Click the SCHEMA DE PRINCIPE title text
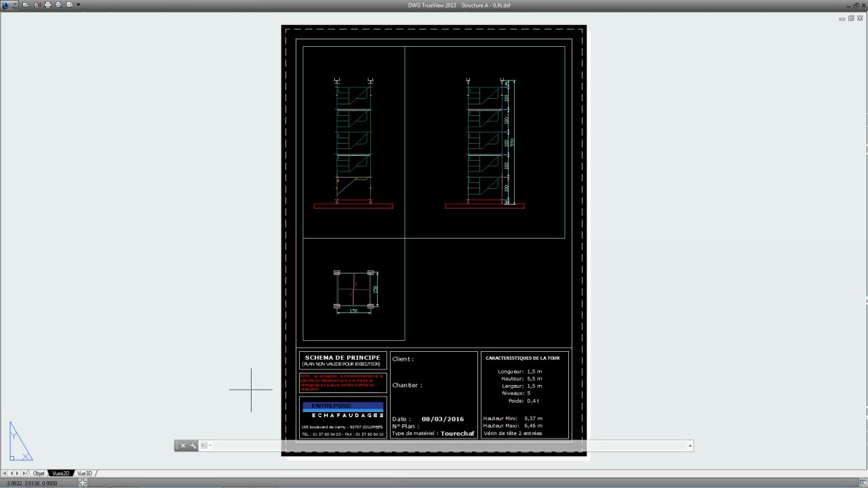This screenshot has width=868, height=488. (x=342, y=358)
